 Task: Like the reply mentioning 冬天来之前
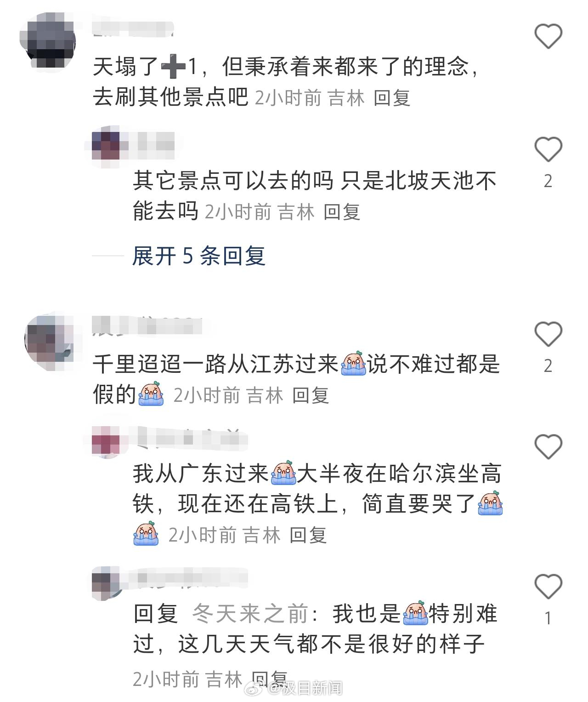click(x=548, y=587)
